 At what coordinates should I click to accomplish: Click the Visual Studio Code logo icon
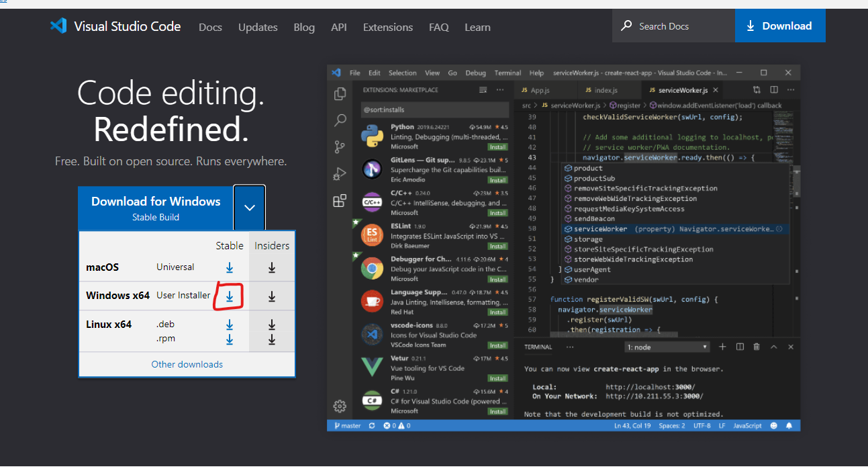pos(58,26)
